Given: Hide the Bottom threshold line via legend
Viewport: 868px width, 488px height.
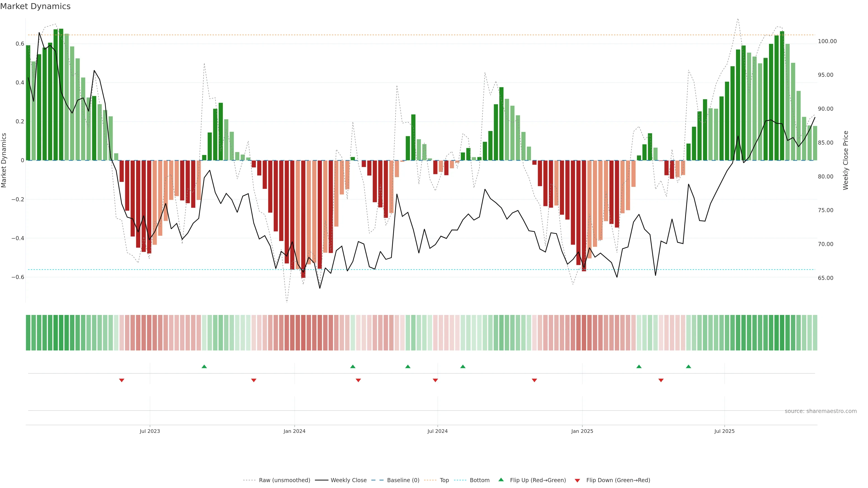Looking at the screenshot, I should (479, 480).
